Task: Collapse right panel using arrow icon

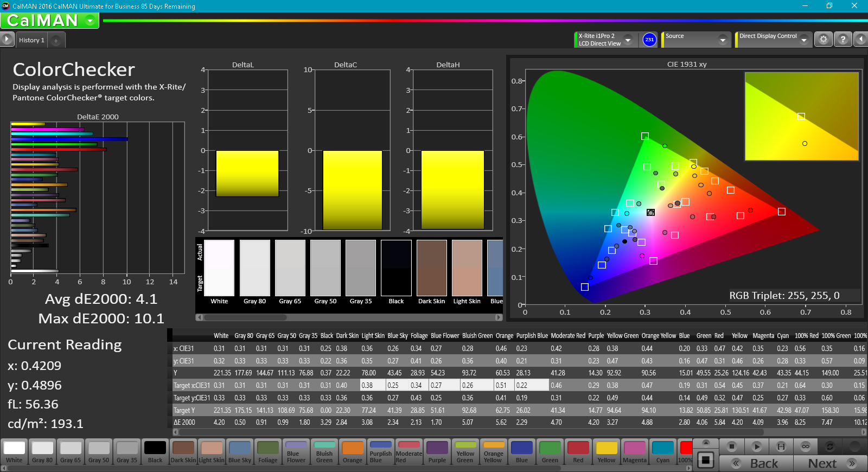Action: click(860, 39)
